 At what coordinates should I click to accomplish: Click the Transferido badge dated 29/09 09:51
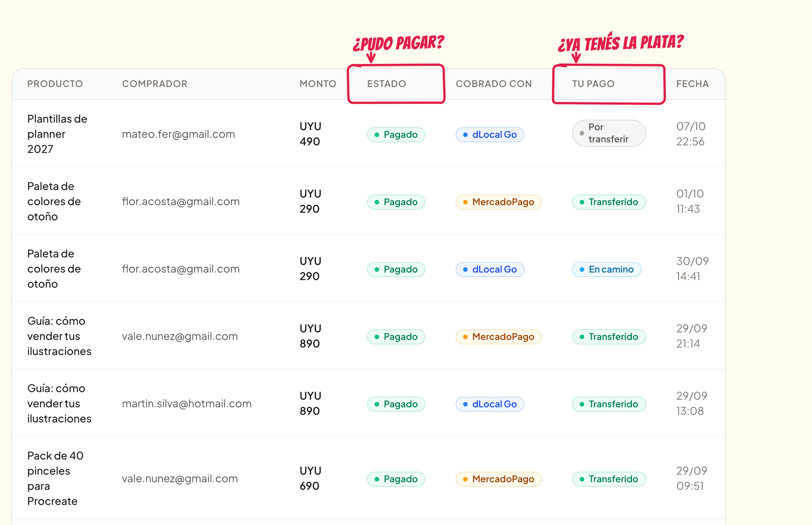609,479
